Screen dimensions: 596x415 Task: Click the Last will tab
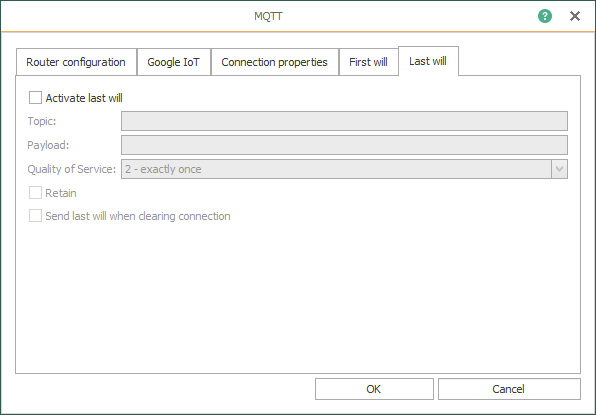428,61
